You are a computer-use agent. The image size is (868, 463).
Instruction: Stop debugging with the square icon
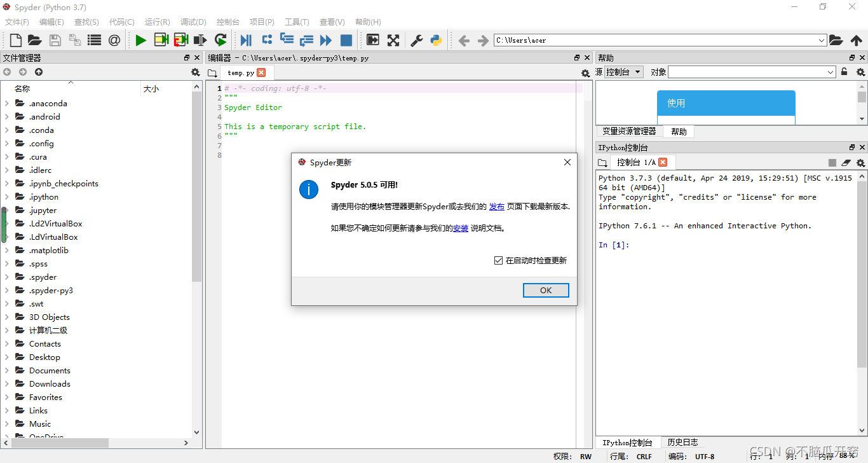click(346, 40)
